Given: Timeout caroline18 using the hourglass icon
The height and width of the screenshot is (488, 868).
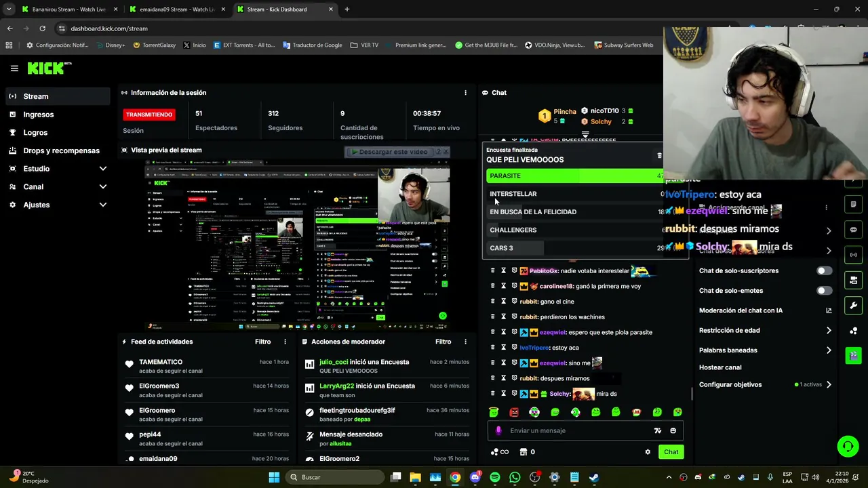Looking at the screenshot, I should coord(503,286).
